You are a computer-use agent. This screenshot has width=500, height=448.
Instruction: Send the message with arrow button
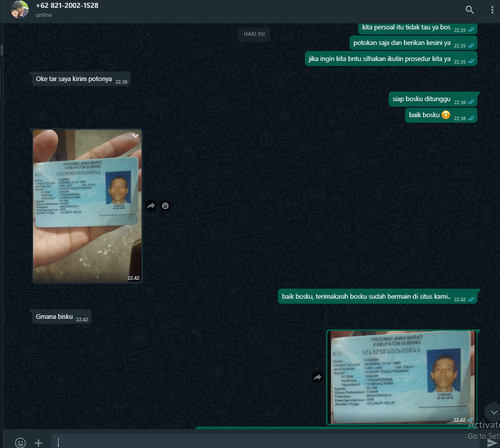point(492,443)
